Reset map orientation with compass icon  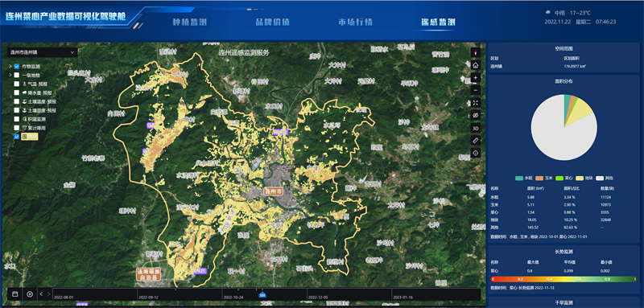click(x=476, y=52)
